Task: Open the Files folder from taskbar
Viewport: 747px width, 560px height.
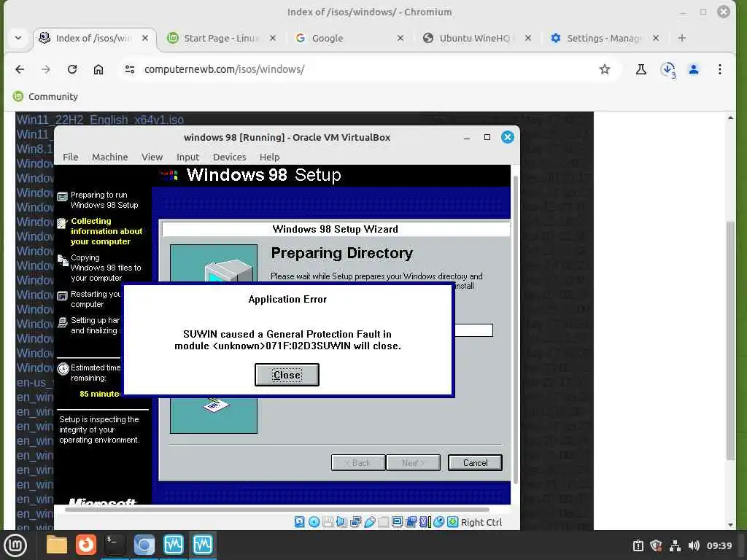Action: pyautogui.click(x=57, y=545)
